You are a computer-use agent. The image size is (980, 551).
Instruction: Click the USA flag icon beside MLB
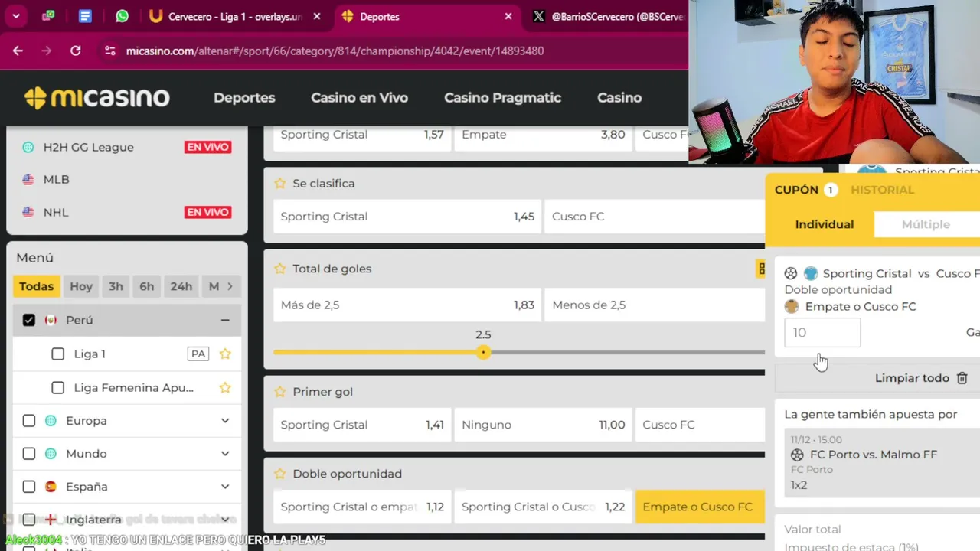[28, 179]
